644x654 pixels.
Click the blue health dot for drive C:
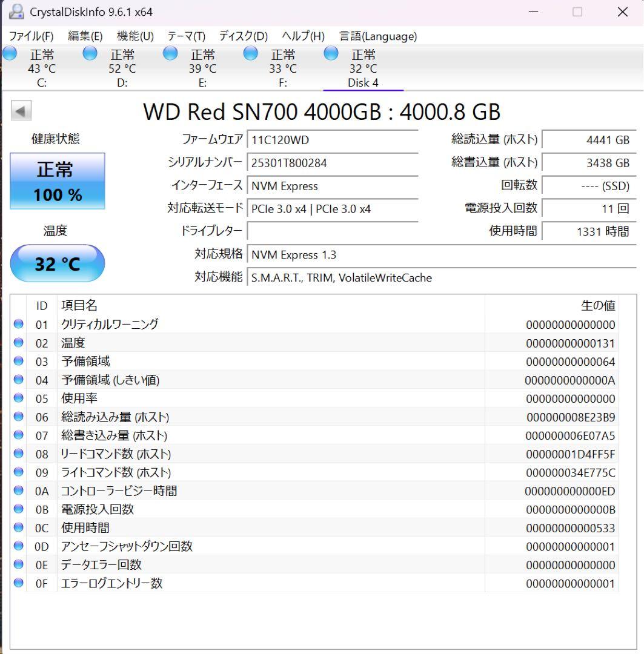(x=10, y=53)
